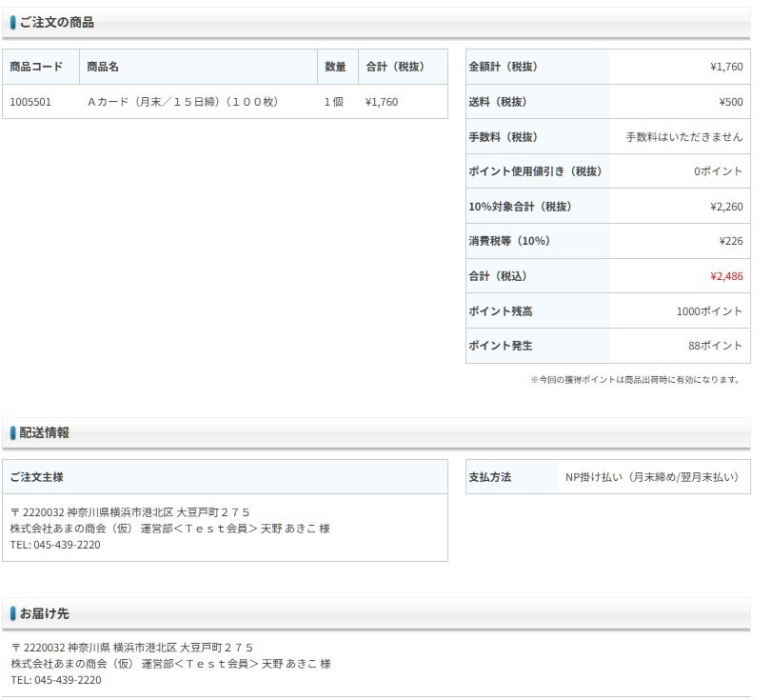771x700 pixels.
Task: Click the ご注文主様 box header
Action: (37, 477)
